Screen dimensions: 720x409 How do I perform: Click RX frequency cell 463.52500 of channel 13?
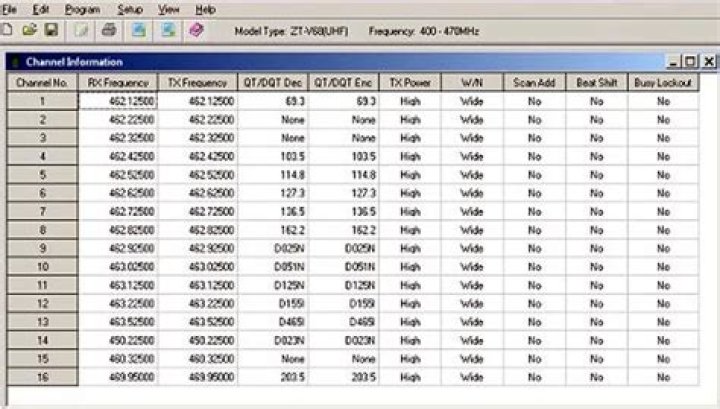tap(118, 322)
